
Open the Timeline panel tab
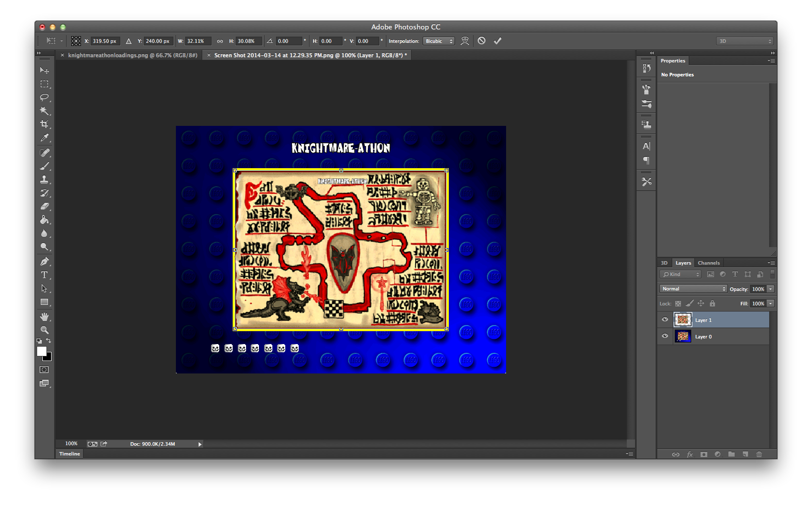pyautogui.click(x=70, y=454)
